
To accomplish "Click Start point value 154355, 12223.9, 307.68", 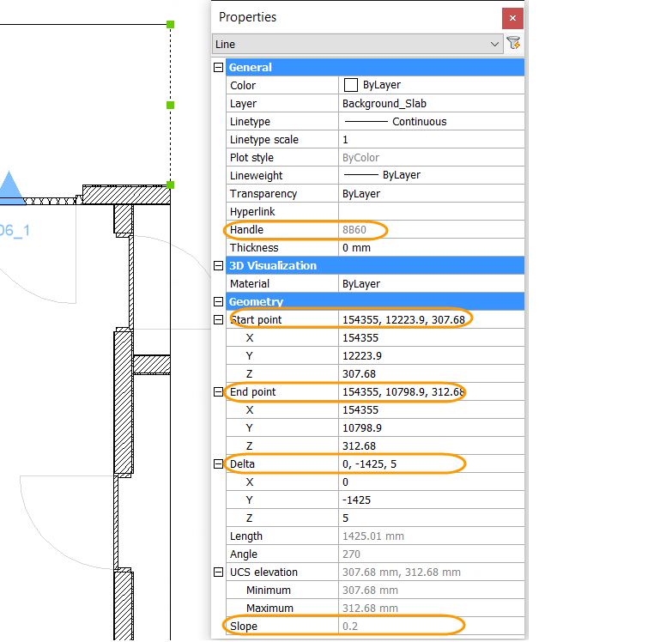I will [x=403, y=320].
